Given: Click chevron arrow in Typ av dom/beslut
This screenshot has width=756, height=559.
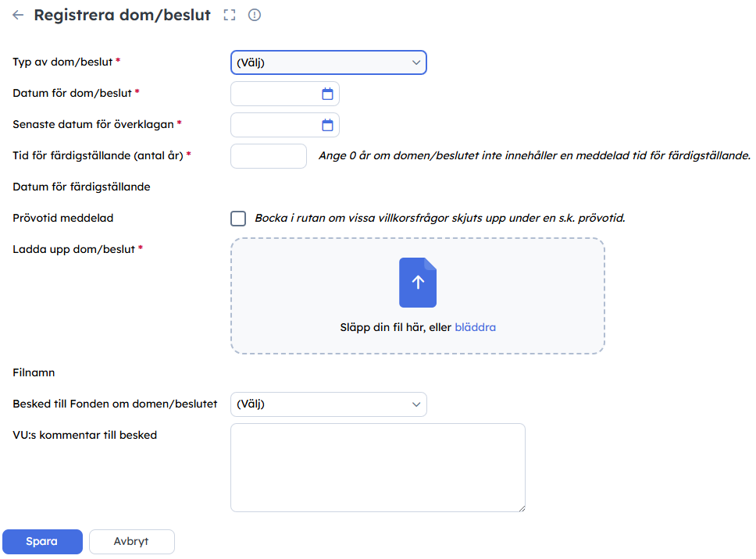Looking at the screenshot, I should [x=415, y=62].
